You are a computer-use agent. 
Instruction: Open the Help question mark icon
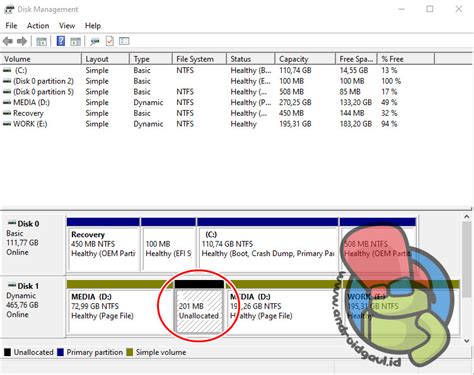pos(61,41)
